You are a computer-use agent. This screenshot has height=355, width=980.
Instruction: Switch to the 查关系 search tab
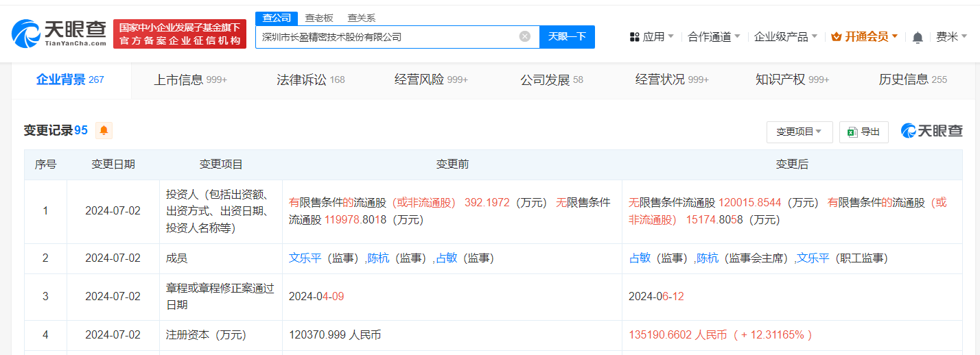pos(361,18)
